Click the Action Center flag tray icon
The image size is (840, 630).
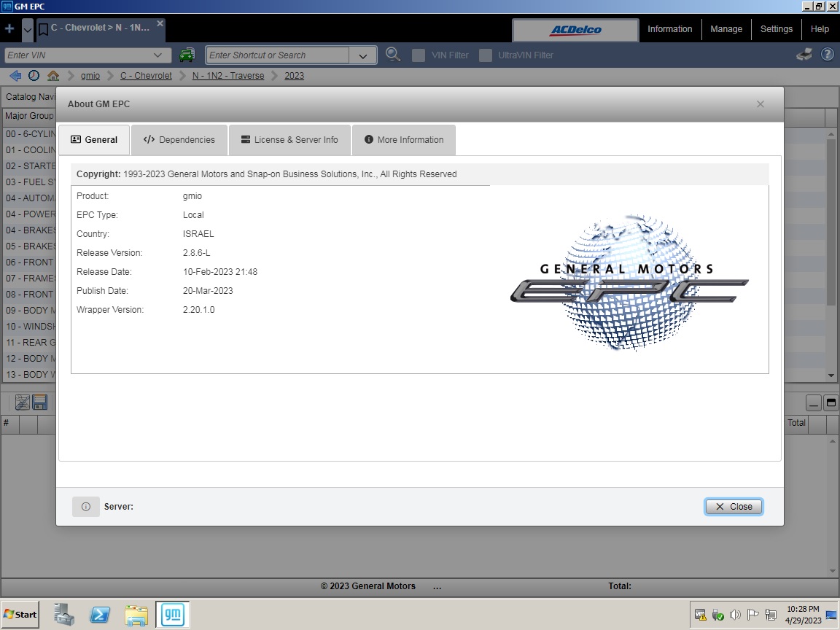752,615
